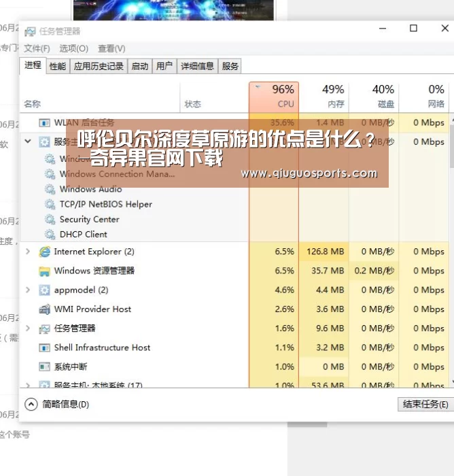Click the 9.6 MB memory cell
454x476 pixels.
tap(324, 328)
